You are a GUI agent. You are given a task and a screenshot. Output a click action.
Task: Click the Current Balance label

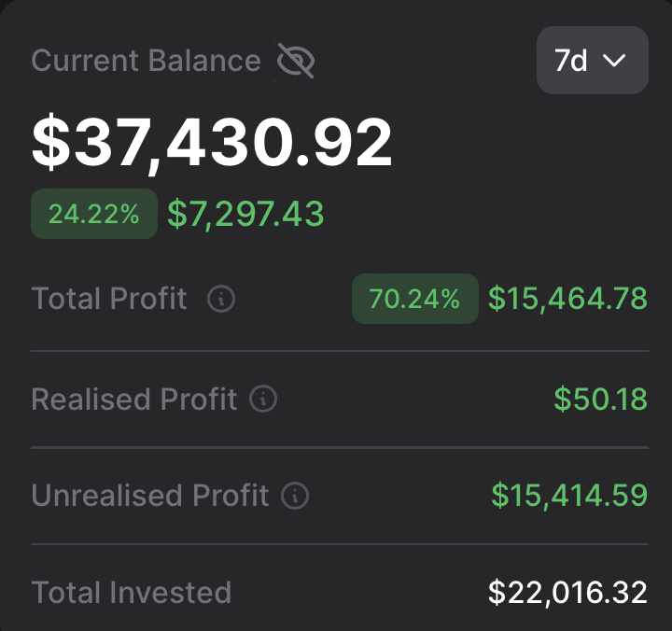(x=147, y=61)
